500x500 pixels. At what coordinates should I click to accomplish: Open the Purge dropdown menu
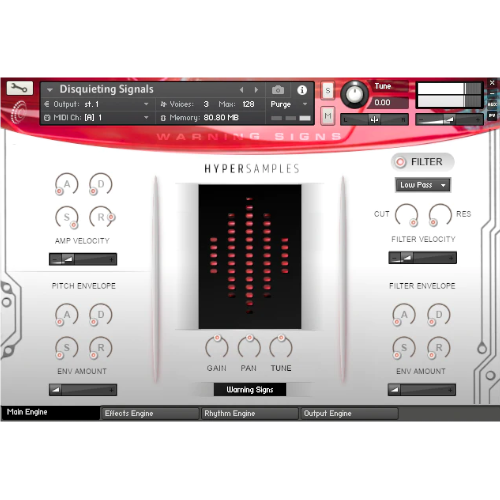pos(289,104)
